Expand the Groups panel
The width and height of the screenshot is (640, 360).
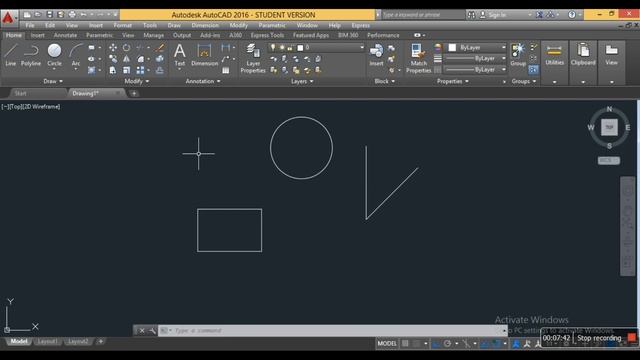(524, 81)
